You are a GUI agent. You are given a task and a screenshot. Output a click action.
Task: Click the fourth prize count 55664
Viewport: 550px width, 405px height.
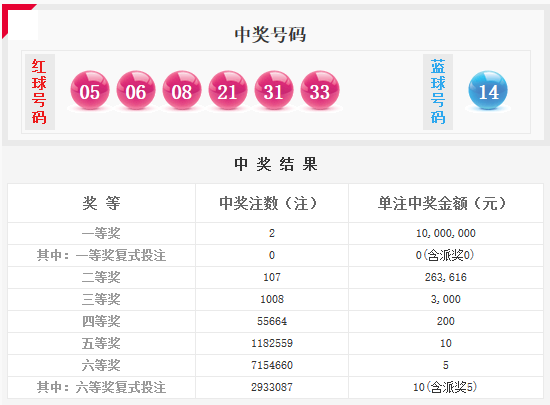tap(272, 321)
